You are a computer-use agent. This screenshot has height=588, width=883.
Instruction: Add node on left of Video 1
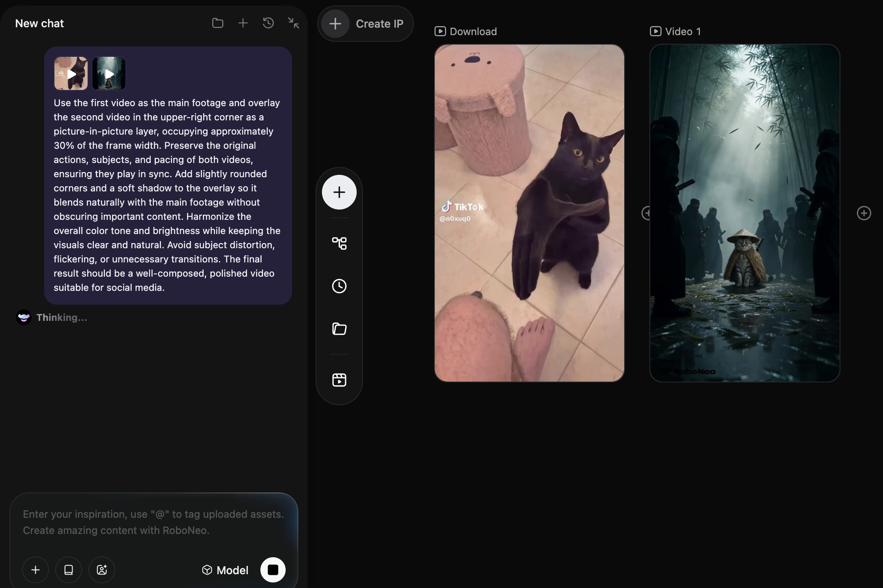[646, 213]
